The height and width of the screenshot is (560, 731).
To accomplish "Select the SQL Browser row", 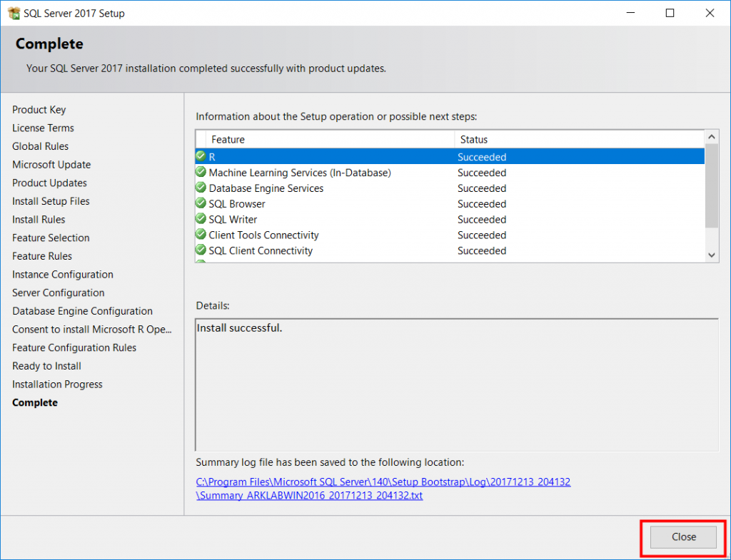I will click(x=450, y=203).
